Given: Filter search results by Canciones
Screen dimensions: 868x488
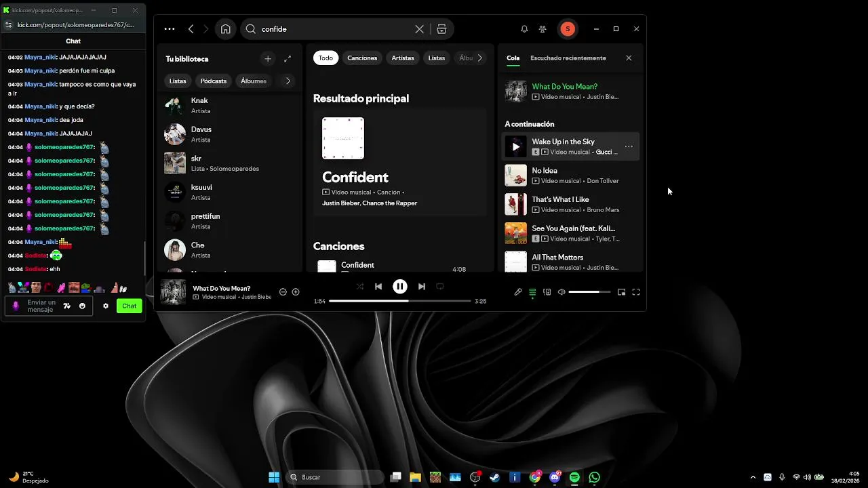Looking at the screenshot, I should pos(362,58).
